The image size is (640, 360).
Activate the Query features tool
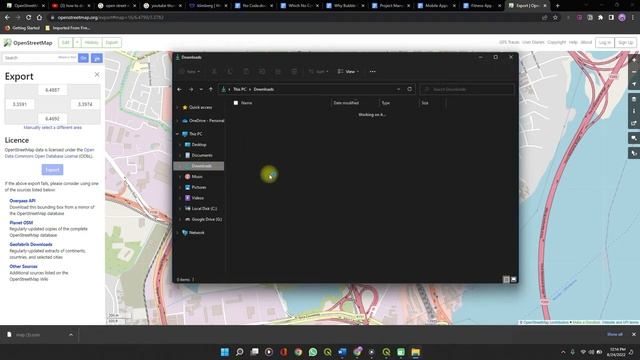point(634,153)
